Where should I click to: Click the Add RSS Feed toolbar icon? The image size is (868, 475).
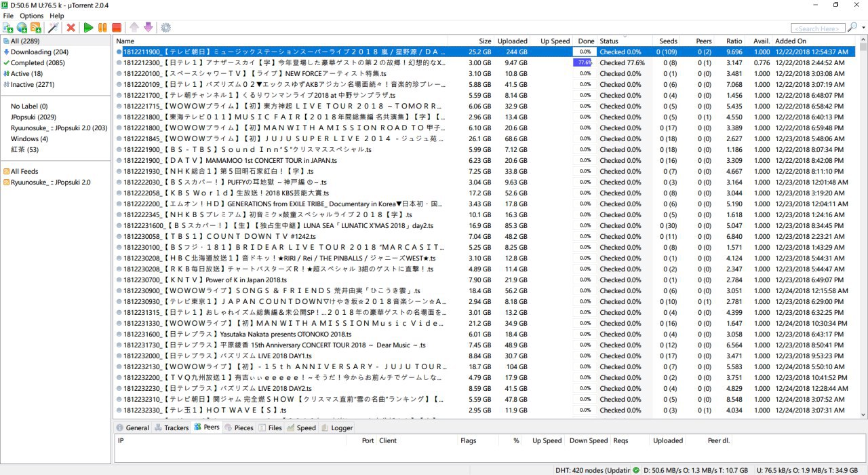click(x=36, y=28)
